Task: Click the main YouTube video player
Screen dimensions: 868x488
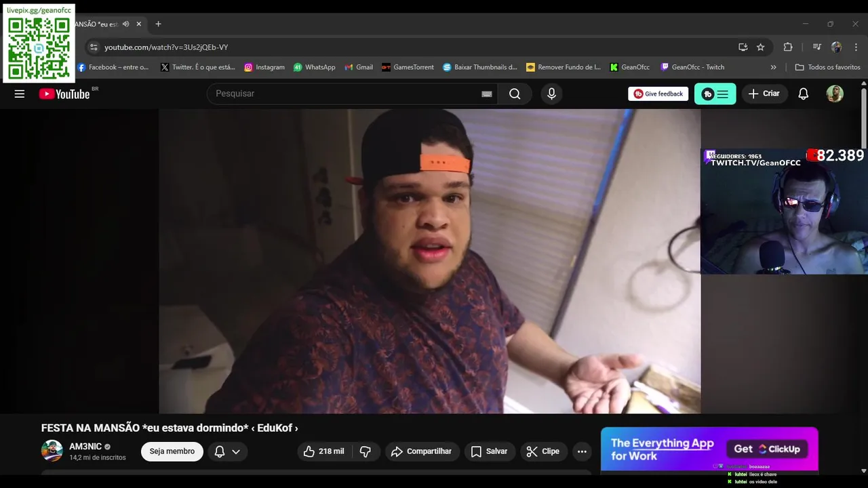Action: (x=429, y=261)
